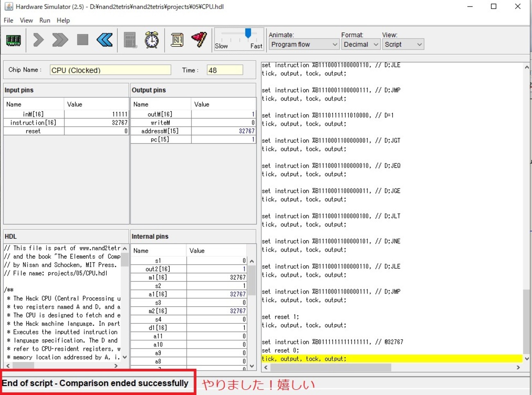
Task: Open the Run menu
Action: coord(45,20)
